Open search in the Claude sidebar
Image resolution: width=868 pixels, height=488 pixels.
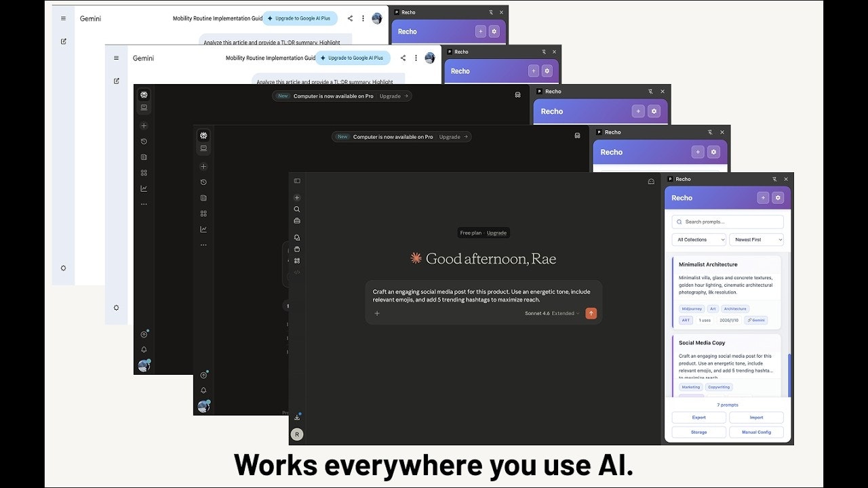[x=297, y=209]
